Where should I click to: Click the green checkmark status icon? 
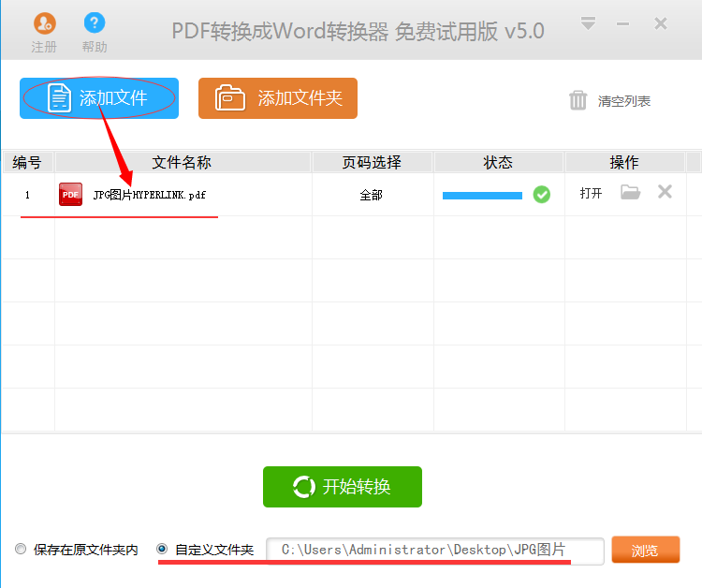click(x=542, y=195)
